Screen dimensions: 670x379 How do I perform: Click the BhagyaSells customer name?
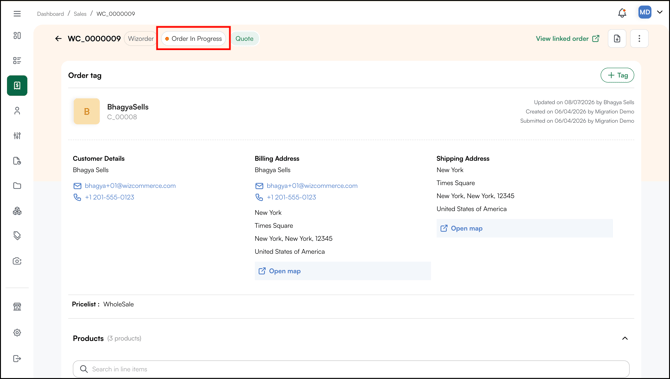(128, 107)
